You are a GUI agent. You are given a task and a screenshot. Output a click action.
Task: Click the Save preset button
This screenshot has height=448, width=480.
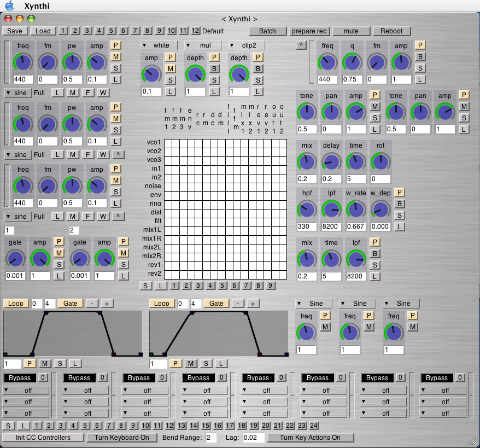coord(15,31)
